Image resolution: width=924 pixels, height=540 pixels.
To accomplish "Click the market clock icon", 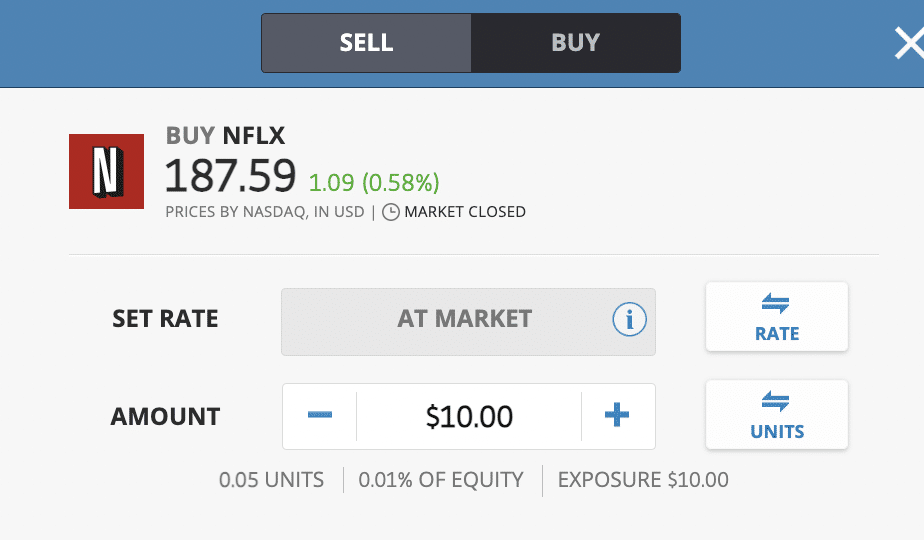I will coord(391,212).
